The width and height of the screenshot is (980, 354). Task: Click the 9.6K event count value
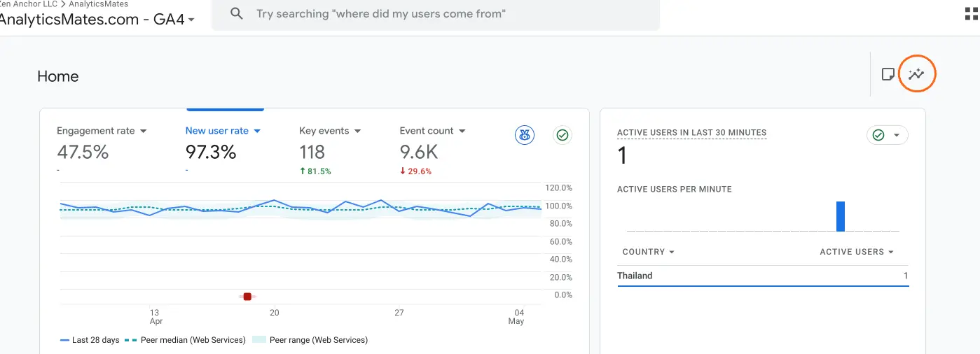tap(420, 152)
